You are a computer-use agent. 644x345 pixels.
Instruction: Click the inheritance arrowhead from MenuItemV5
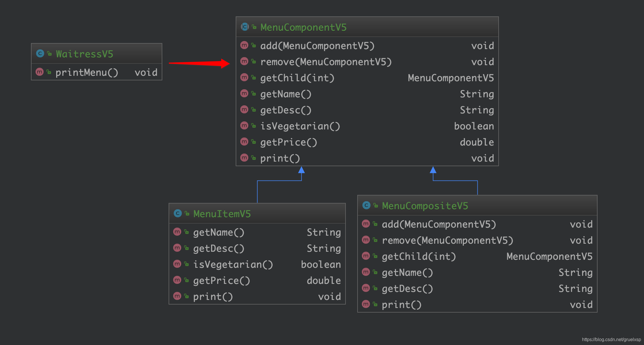(301, 170)
